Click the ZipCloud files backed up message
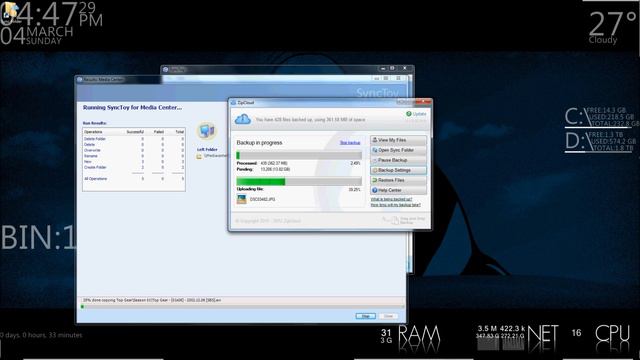The height and width of the screenshot is (360, 640). 310,120
